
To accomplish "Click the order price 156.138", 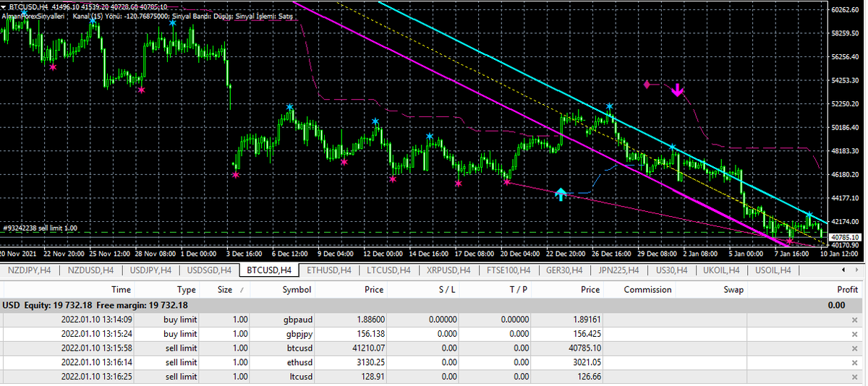I will click(371, 334).
